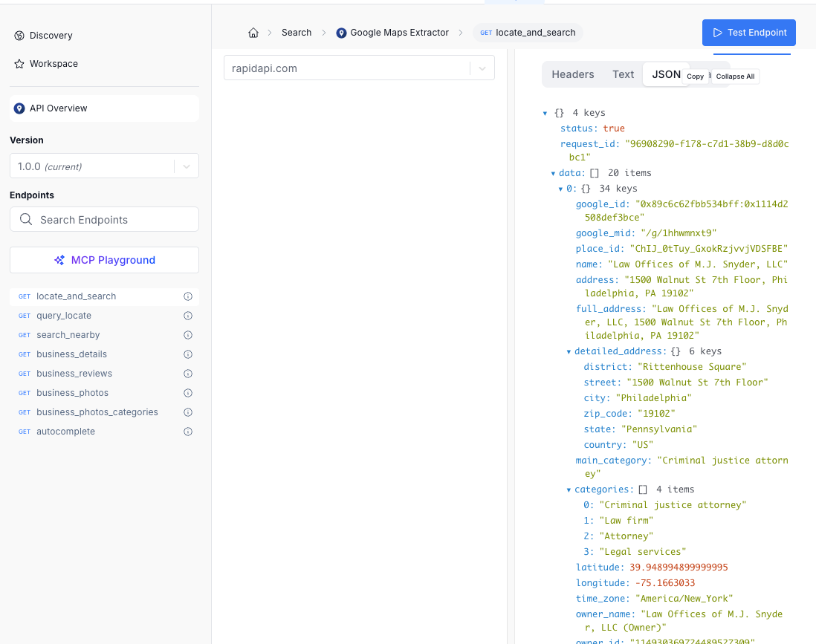
Task: Click the latitude value 39.948994899999995
Action: click(x=679, y=567)
